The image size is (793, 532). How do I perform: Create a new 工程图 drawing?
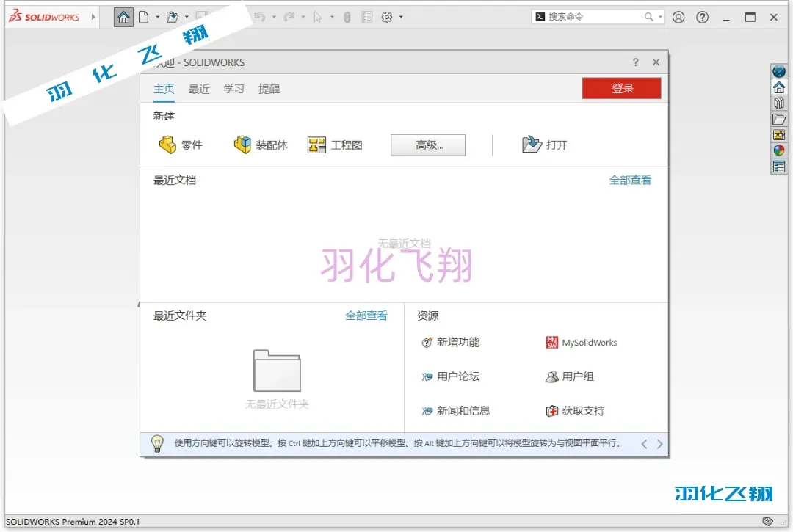coord(335,145)
